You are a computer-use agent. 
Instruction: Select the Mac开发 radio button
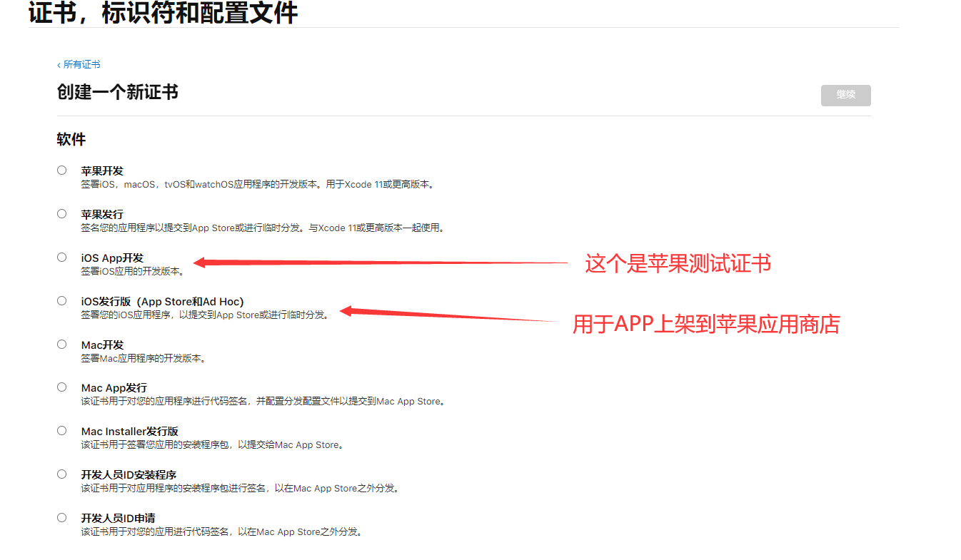coord(62,344)
